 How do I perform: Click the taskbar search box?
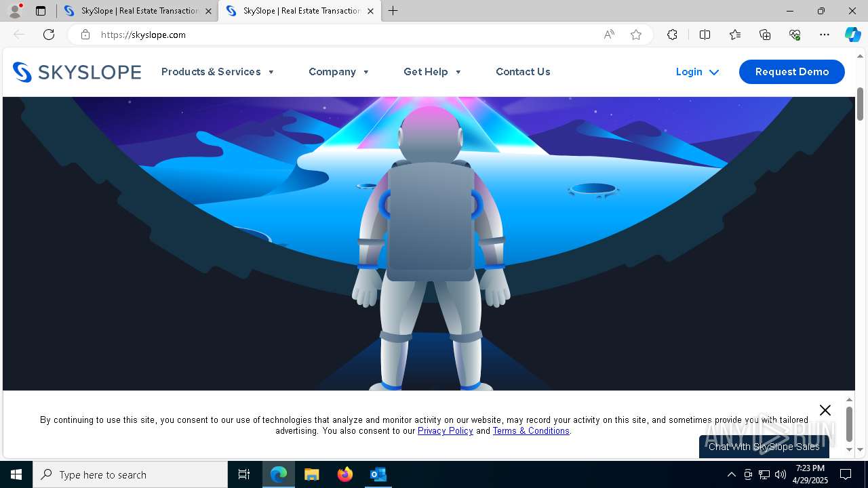pos(130,474)
